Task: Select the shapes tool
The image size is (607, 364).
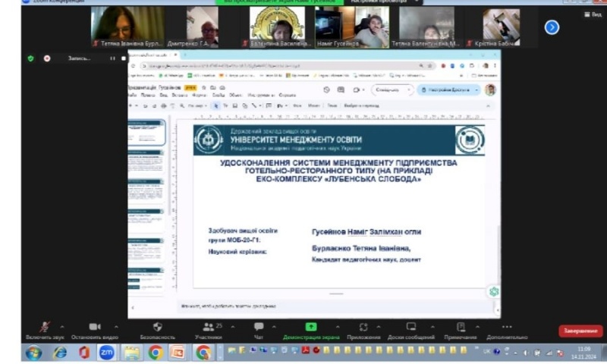Action: click(244, 105)
